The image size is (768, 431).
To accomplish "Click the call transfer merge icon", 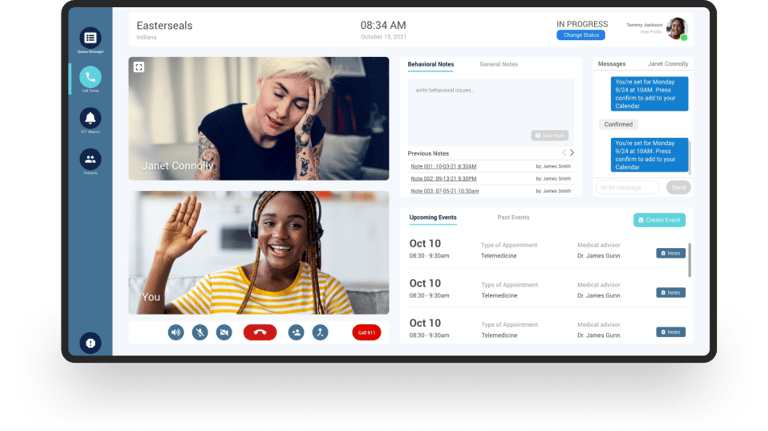I will (x=320, y=333).
